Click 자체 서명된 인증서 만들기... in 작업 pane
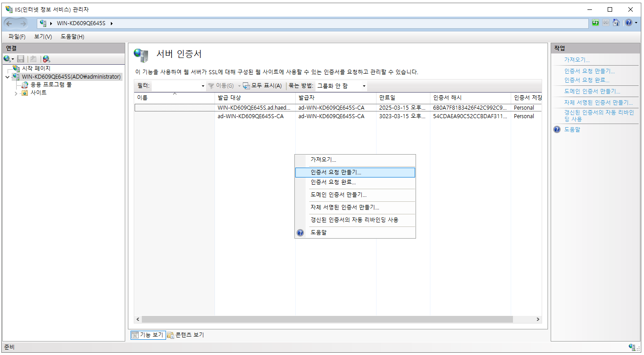The height and width of the screenshot is (355, 644). coord(598,102)
